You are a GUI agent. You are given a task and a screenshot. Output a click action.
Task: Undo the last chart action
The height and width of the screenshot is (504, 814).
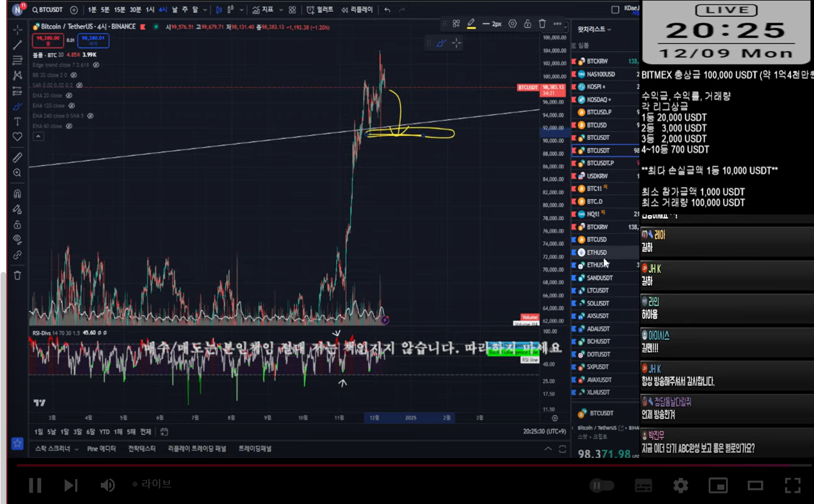[x=388, y=9]
